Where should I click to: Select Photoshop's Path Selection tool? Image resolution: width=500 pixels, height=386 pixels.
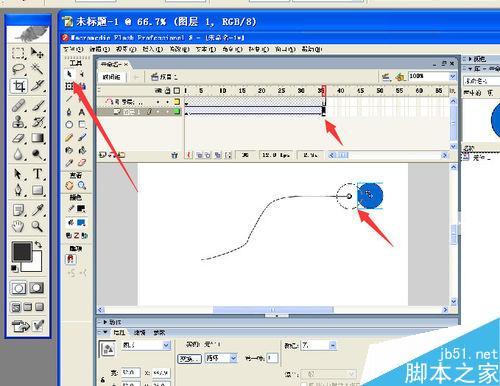(x=18, y=174)
